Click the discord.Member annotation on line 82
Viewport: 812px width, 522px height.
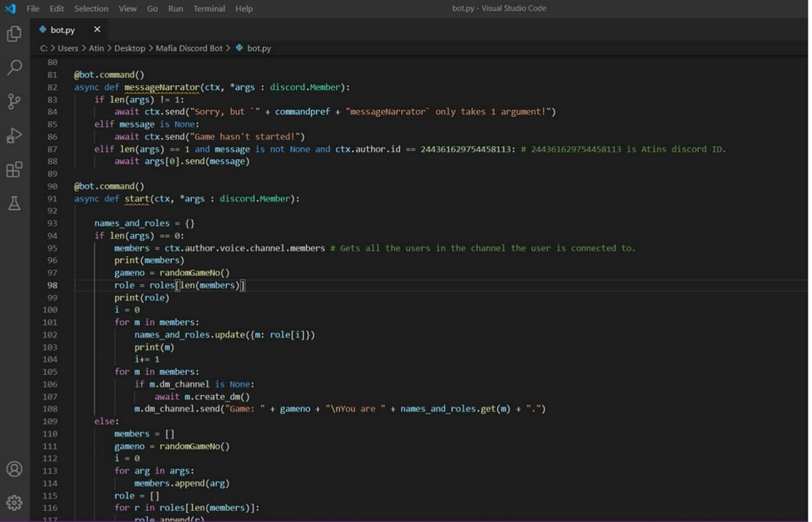click(x=305, y=87)
